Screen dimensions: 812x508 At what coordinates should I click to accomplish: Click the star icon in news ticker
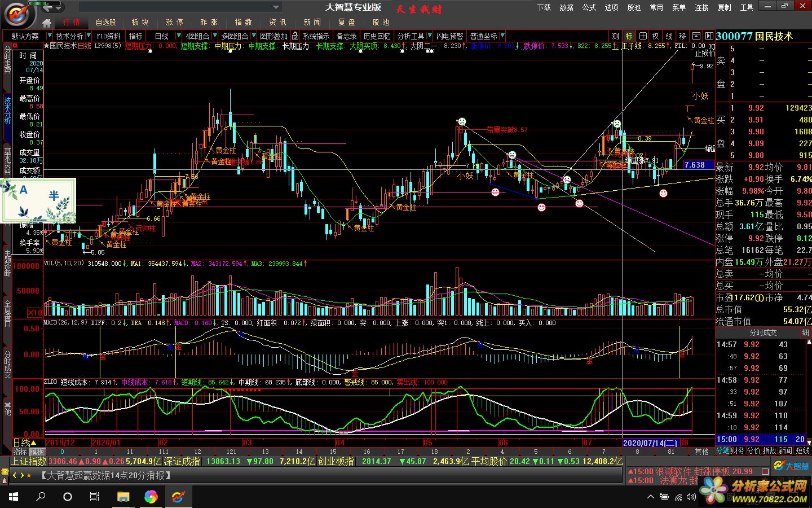29,475
